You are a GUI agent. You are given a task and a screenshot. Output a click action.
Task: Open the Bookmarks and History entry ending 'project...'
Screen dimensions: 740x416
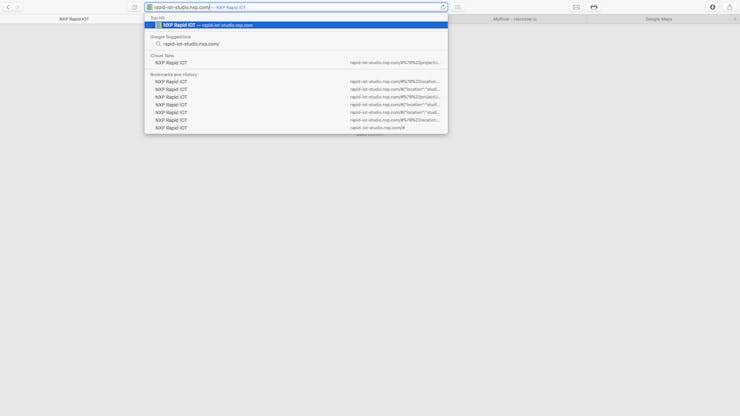tap(296, 97)
